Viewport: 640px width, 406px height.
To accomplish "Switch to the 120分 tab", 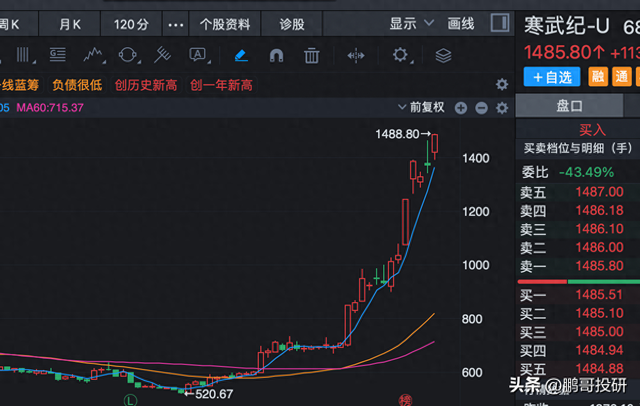I will tap(131, 24).
